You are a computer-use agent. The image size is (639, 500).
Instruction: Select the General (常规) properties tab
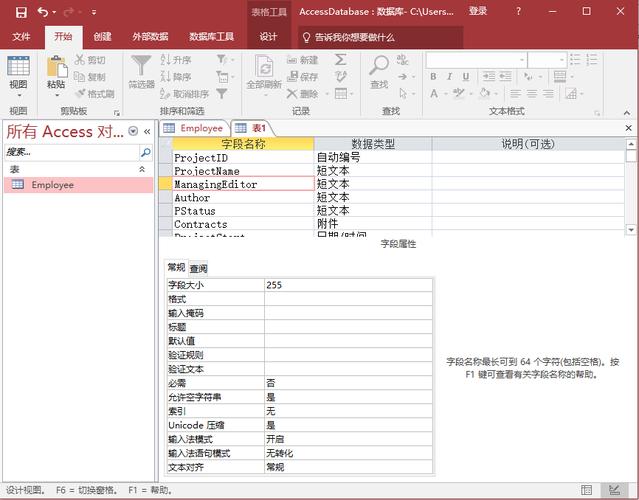(176, 267)
